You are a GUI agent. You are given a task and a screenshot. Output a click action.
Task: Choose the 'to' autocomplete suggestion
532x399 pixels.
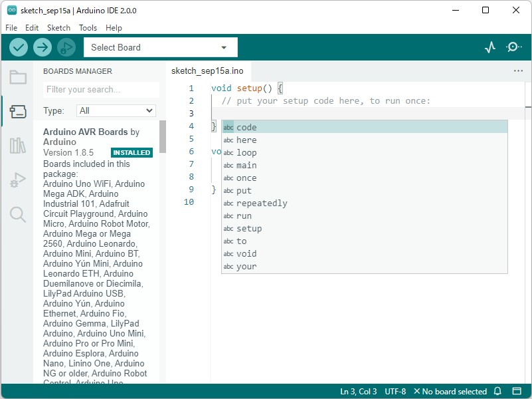pyautogui.click(x=365, y=241)
